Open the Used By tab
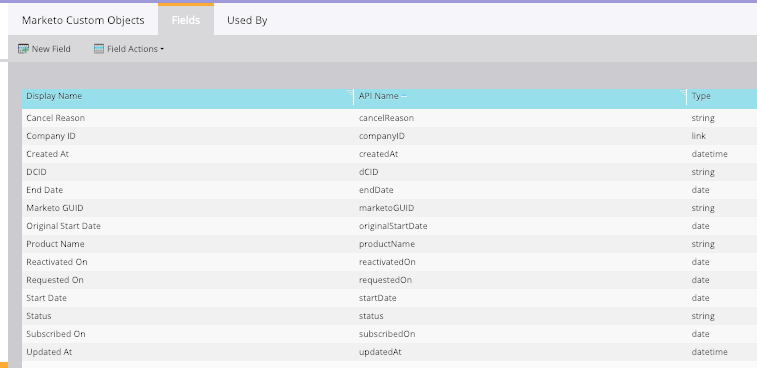Image resolution: width=757 pixels, height=368 pixels. (x=247, y=20)
